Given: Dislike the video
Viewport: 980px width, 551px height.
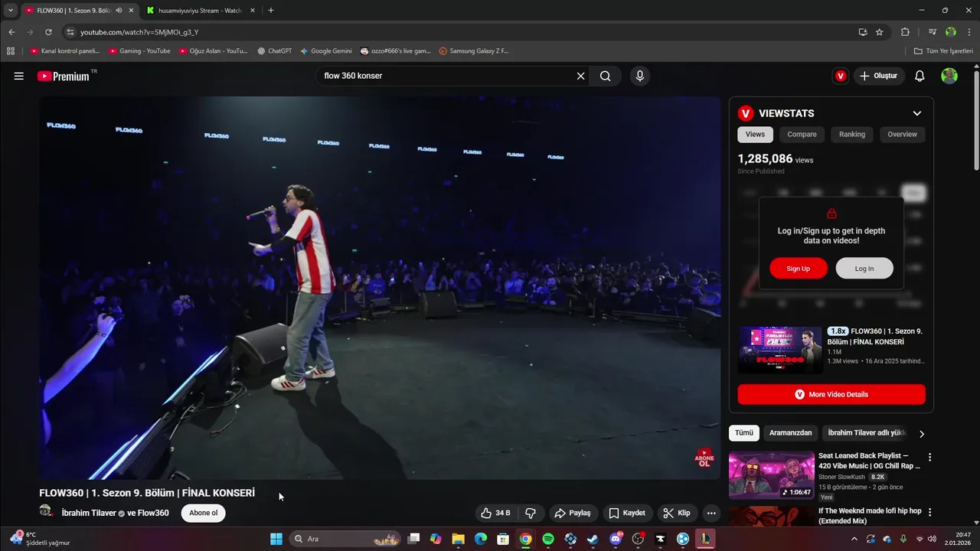Looking at the screenshot, I should [x=531, y=513].
